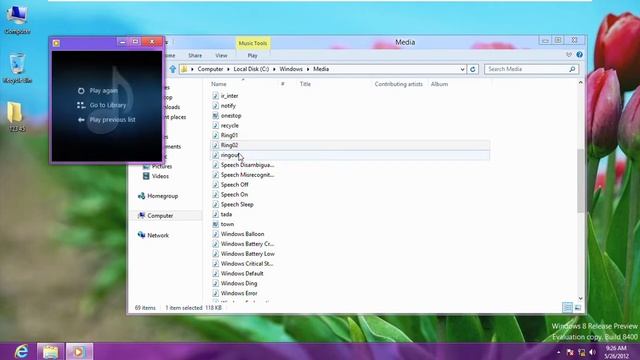Image resolution: width=640 pixels, height=360 pixels.
Task: Sort by Name column header
Action: point(219,84)
